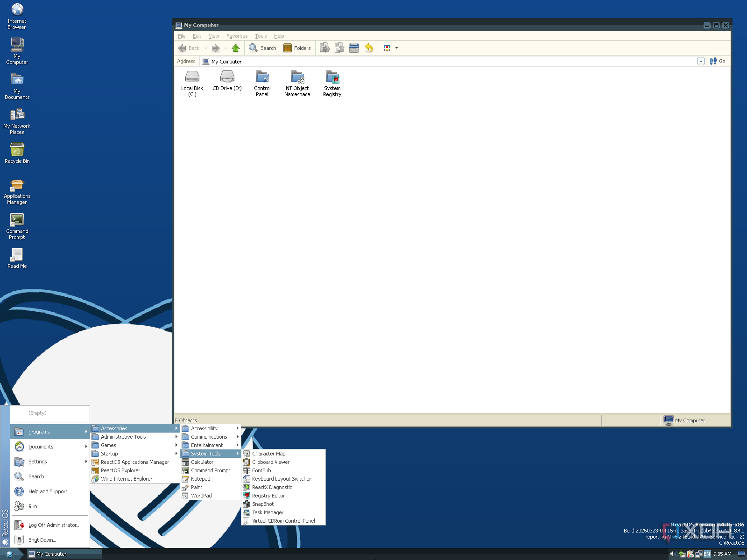Open the address bar dropdown arrow
Viewport: 747px width, 560px height.
tap(701, 61)
